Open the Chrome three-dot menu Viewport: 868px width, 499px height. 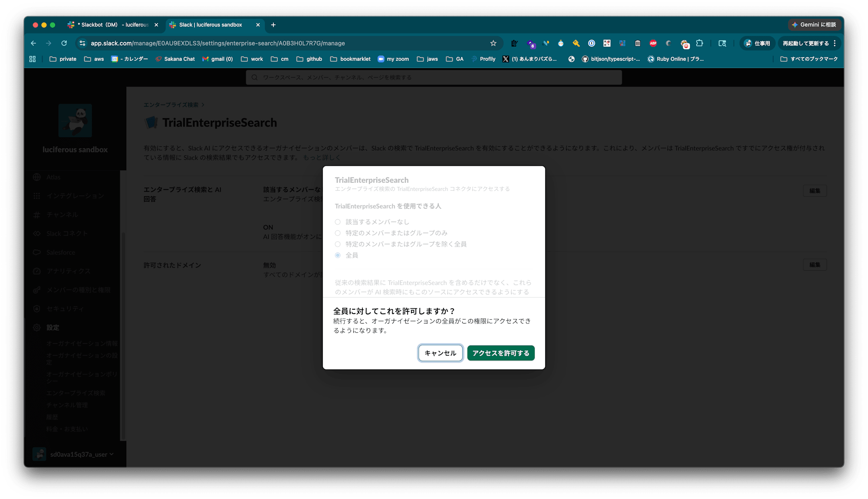coord(835,43)
